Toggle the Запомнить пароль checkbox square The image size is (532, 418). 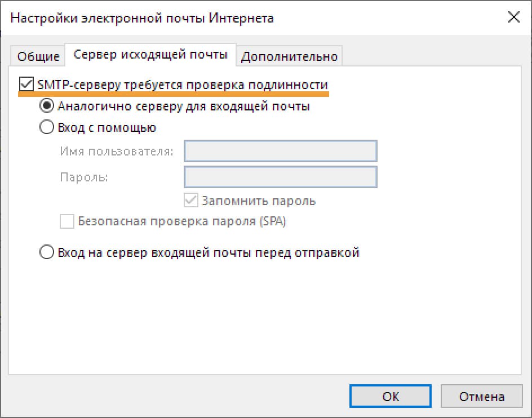[190, 200]
